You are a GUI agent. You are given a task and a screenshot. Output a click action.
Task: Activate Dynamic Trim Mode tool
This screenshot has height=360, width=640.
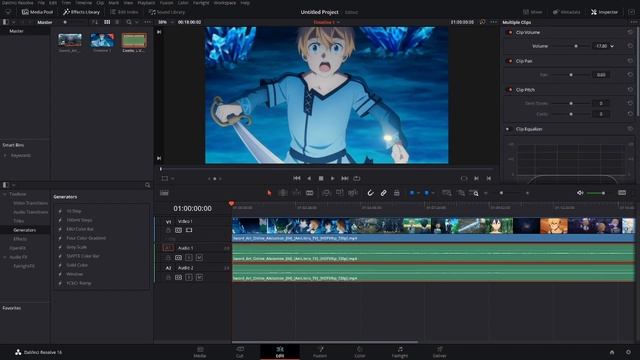point(296,193)
